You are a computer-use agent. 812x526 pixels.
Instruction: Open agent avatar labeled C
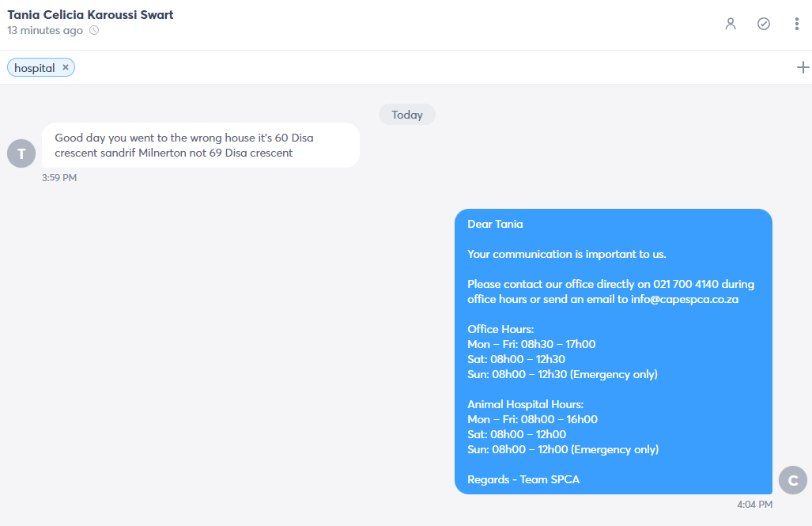click(792, 480)
